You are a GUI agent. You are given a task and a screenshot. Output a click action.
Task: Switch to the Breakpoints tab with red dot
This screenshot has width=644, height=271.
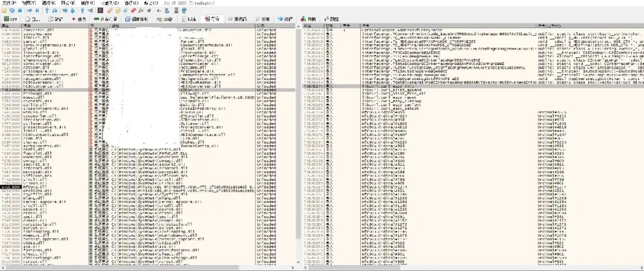[x=79, y=19]
